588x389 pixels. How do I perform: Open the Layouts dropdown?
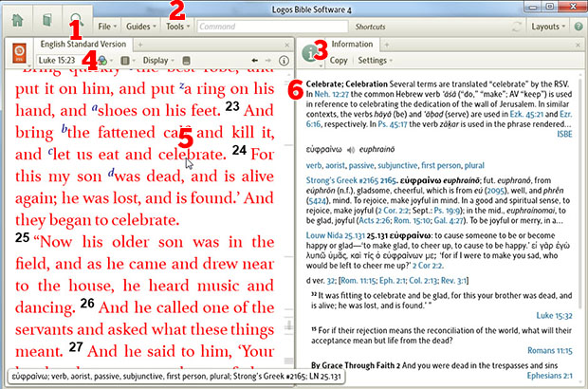(x=548, y=27)
